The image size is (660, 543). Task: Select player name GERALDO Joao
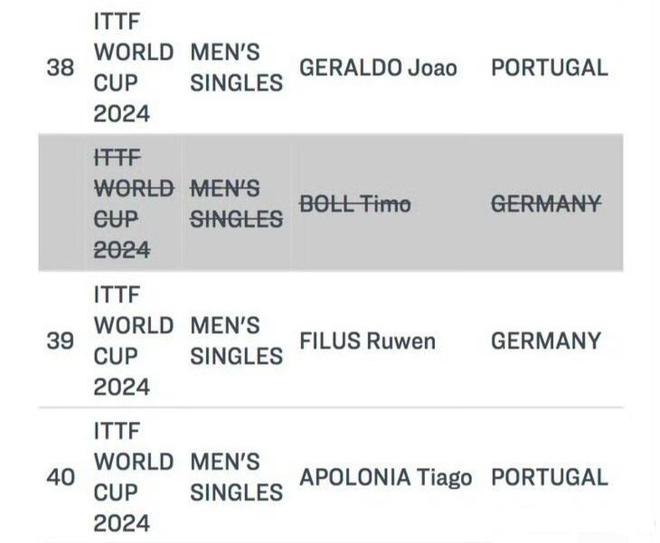379,68
